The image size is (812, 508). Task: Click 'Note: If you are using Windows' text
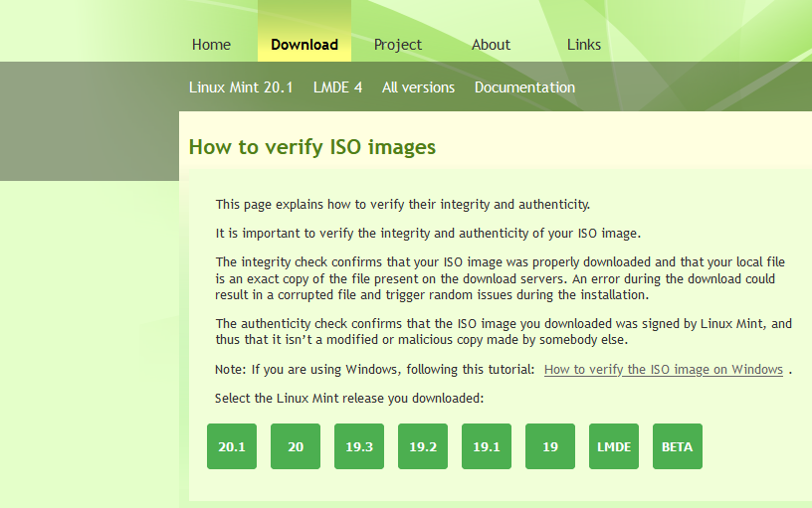[374, 370]
